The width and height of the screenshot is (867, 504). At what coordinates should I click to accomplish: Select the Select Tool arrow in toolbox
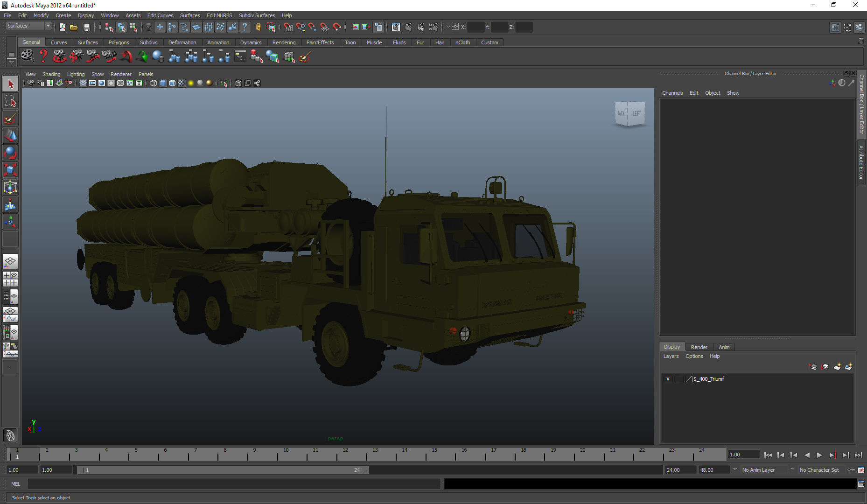[x=10, y=84]
